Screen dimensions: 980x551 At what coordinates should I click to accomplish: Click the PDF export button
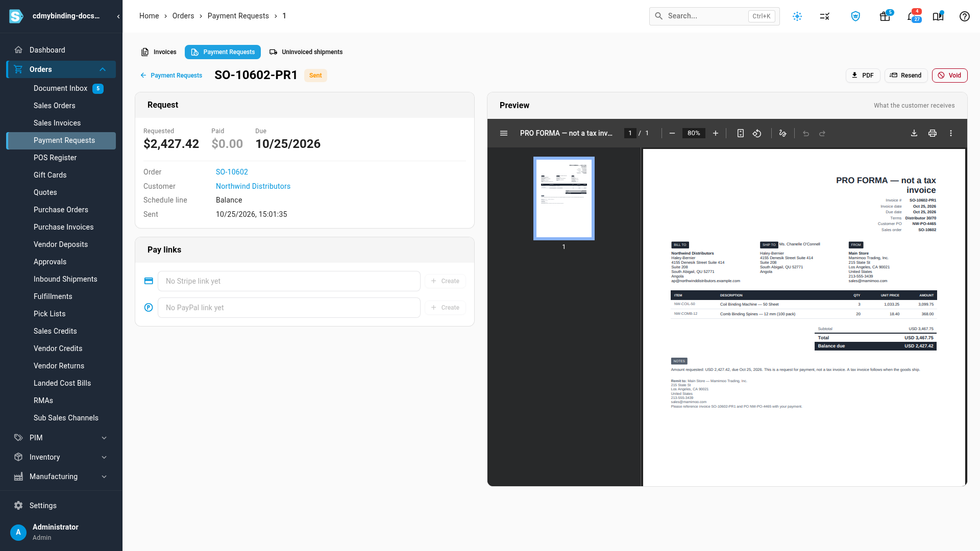(x=863, y=76)
